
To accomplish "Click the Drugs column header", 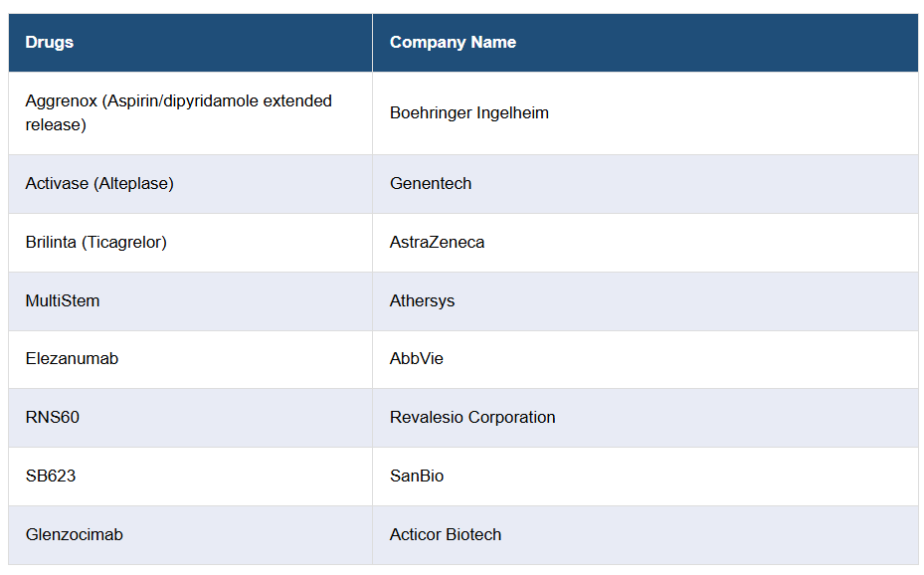I will pos(50,42).
